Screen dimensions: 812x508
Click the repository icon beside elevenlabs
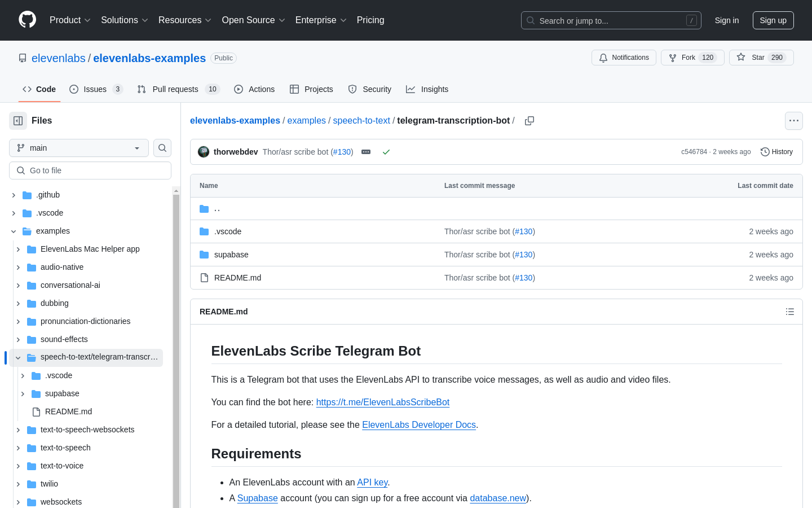click(23, 58)
